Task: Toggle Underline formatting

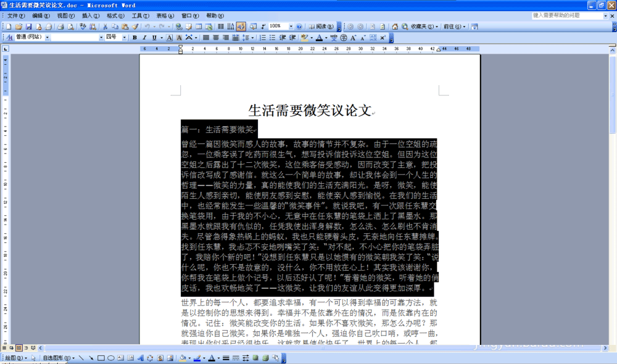Action: point(154,38)
